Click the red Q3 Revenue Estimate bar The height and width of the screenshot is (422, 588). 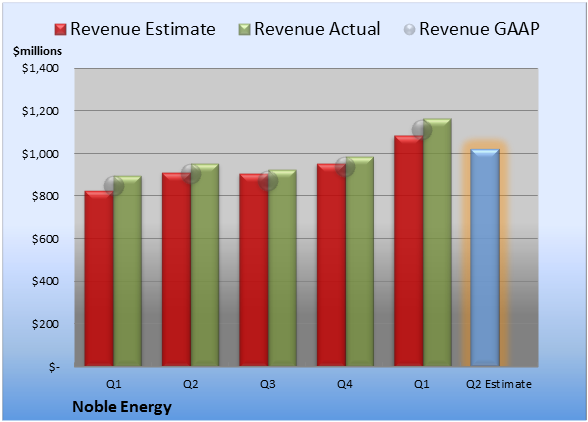pyautogui.click(x=254, y=270)
